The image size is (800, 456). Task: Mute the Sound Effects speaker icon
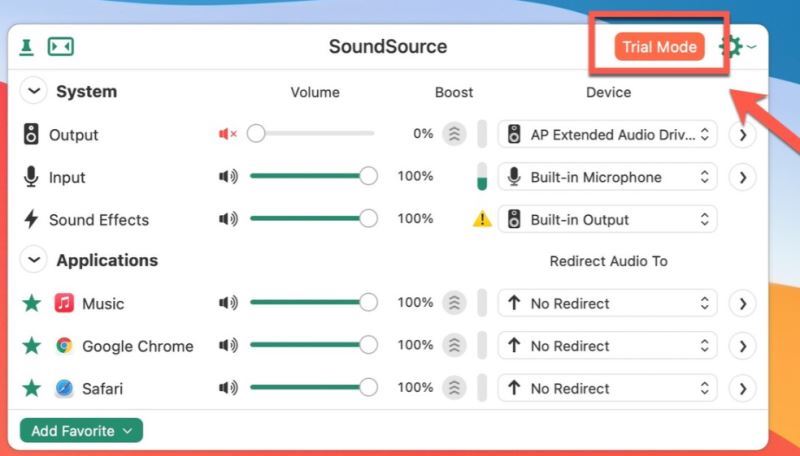(x=228, y=219)
